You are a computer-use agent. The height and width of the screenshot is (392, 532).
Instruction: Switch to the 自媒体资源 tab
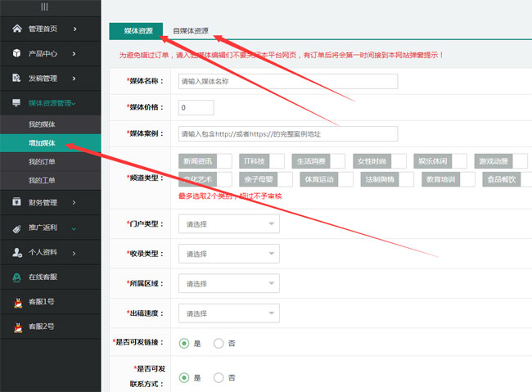[190, 31]
